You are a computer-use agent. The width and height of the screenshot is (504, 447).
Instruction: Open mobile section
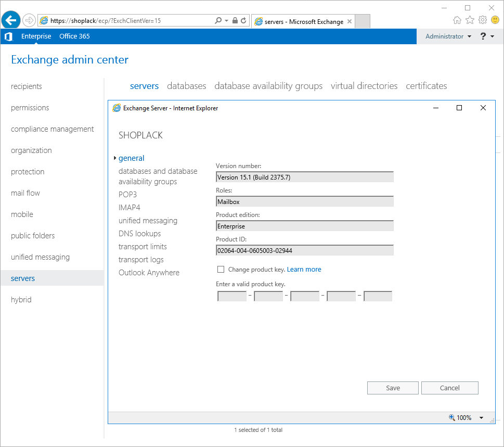click(x=22, y=214)
